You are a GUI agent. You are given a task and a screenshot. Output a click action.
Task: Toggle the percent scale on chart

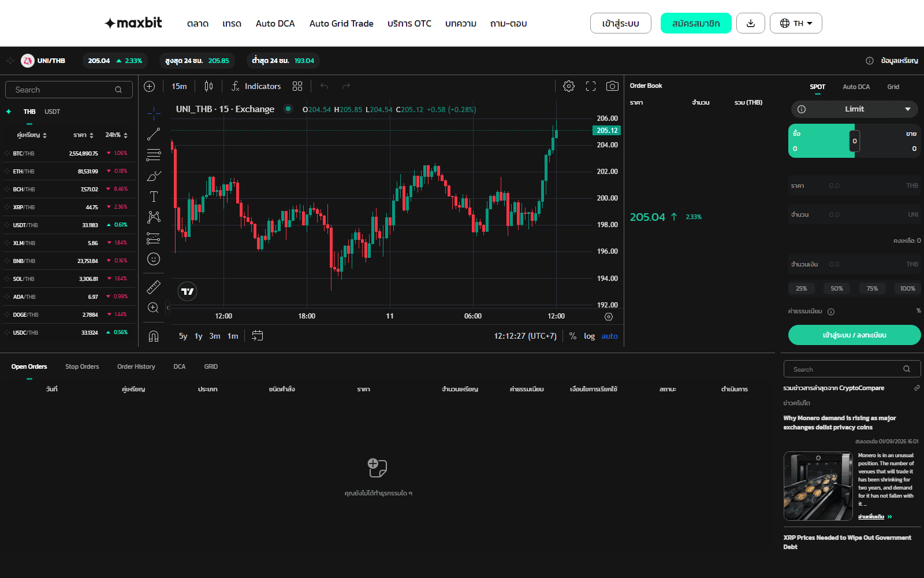(x=573, y=336)
